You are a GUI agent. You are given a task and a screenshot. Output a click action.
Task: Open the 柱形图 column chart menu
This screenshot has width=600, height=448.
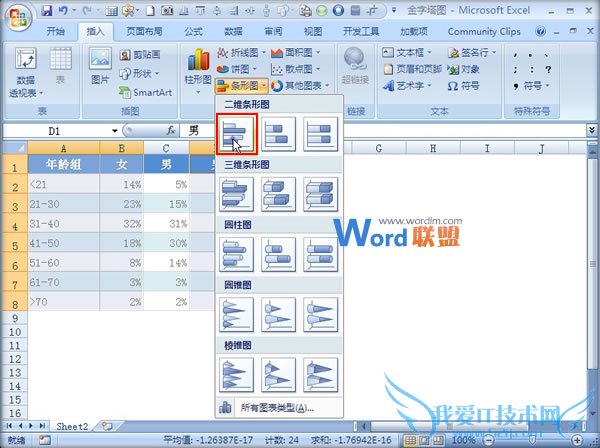(198, 71)
